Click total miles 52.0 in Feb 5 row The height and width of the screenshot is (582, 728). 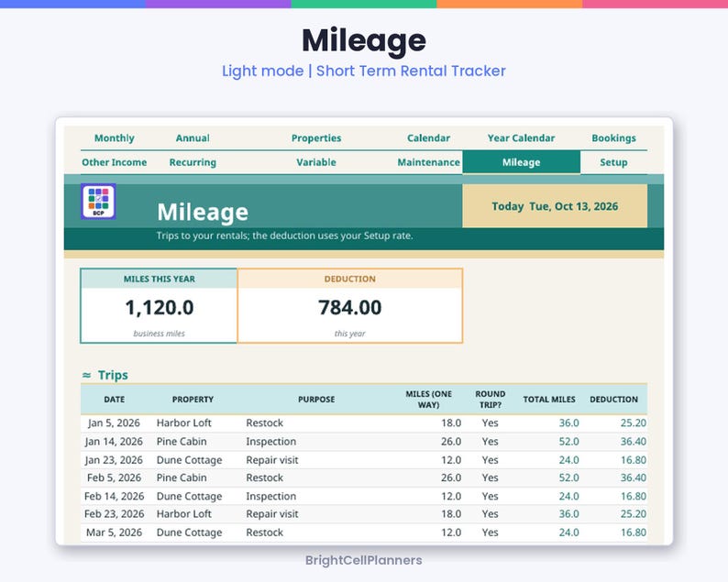(568, 478)
